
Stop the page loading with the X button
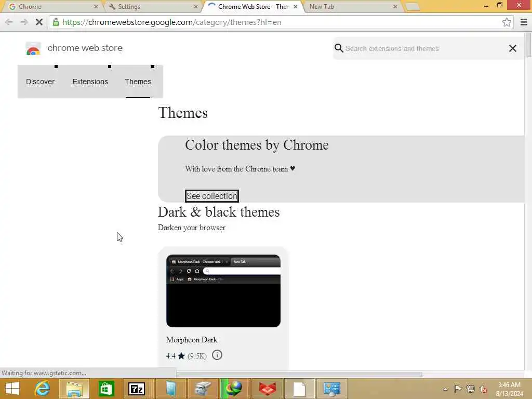point(39,22)
